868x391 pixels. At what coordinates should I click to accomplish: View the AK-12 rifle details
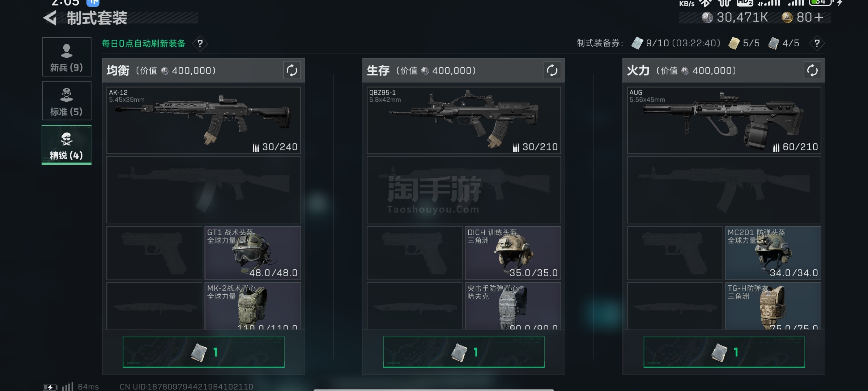(204, 120)
